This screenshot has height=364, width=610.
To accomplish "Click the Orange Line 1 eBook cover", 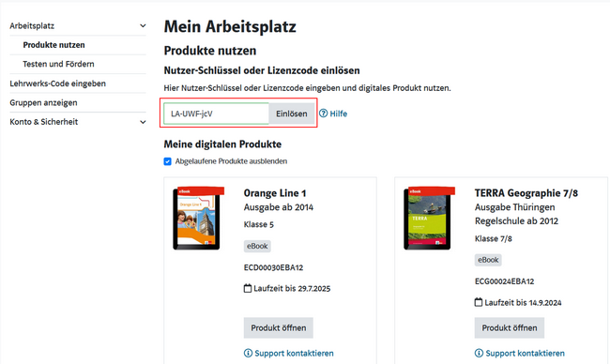I will pos(198,219).
